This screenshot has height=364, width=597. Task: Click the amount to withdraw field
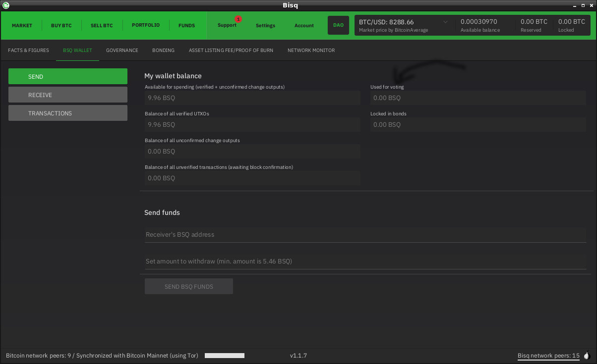365,261
